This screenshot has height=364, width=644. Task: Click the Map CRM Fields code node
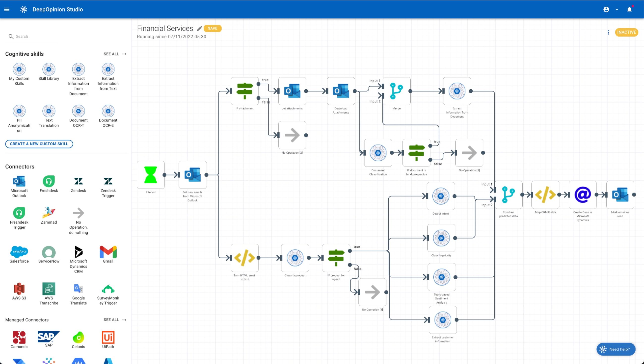coord(545,194)
